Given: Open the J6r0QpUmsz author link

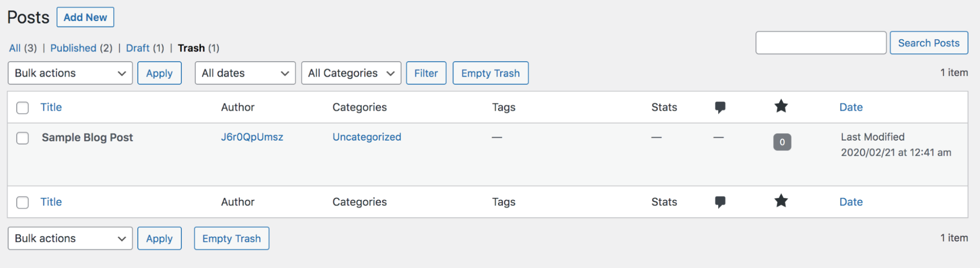Looking at the screenshot, I should 252,137.
